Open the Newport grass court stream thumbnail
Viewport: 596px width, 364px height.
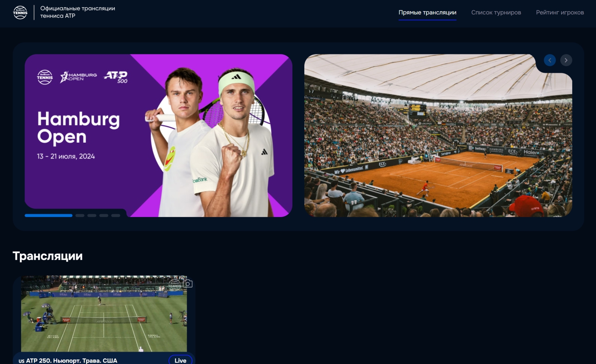point(104,314)
